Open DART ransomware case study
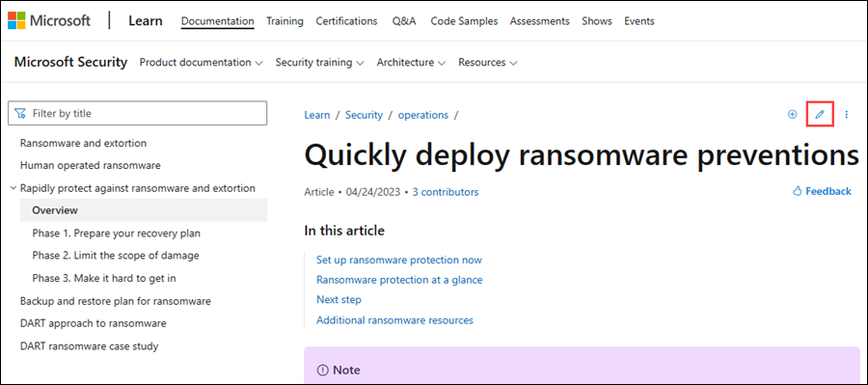This screenshot has height=385, width=868. [x=89, y=346]
